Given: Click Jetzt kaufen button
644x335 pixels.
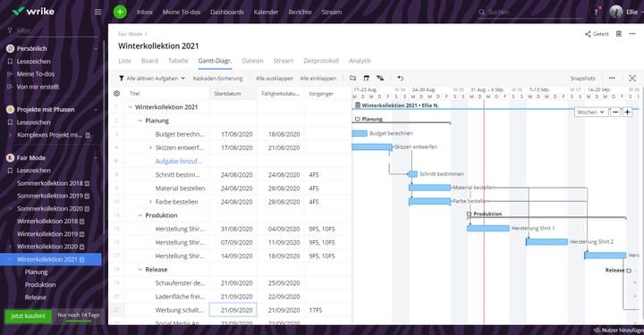Looking at the screenshot, I should coord(29,315).
